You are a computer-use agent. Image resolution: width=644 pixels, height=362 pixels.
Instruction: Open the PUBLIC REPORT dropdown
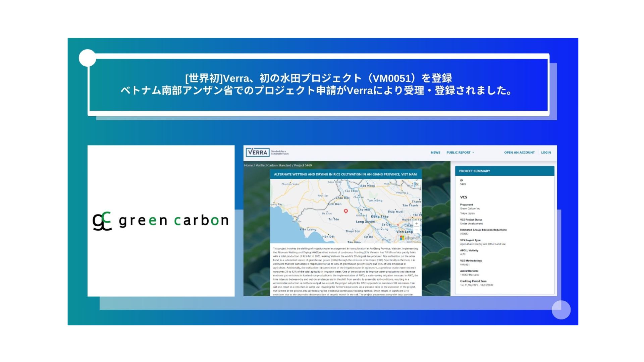click(459, 153)
